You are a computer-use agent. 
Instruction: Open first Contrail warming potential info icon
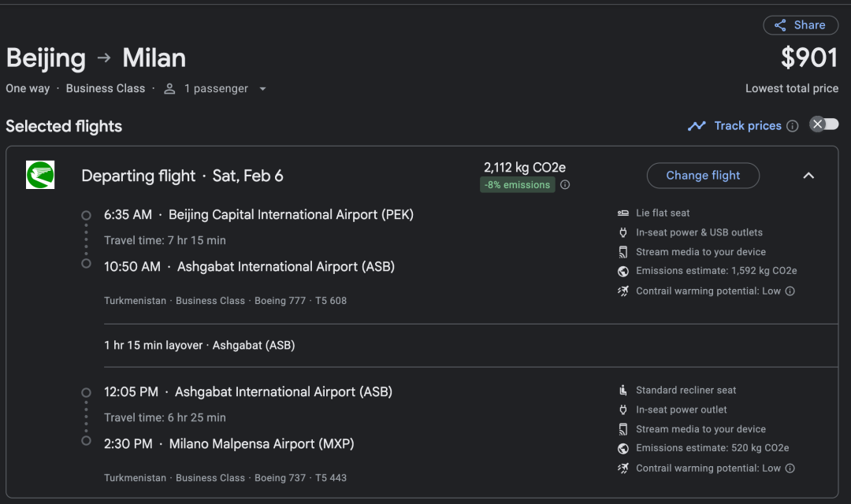click(x=790, y=291)
